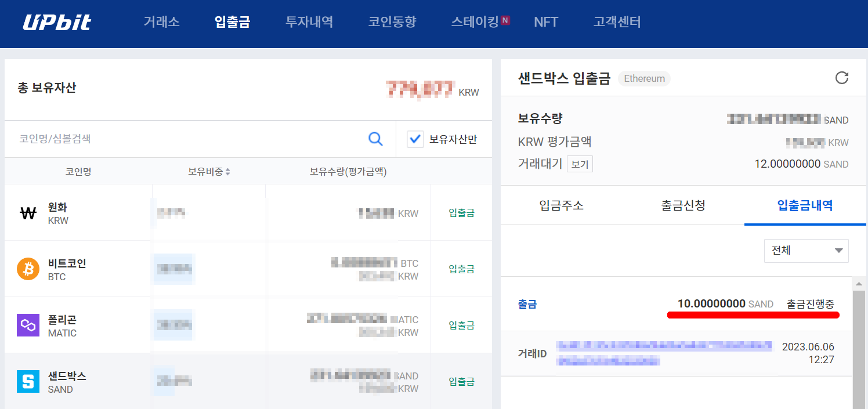Click 입출금 link in 비트코인 row
The image size is (868, 409).
click(461, 269)
